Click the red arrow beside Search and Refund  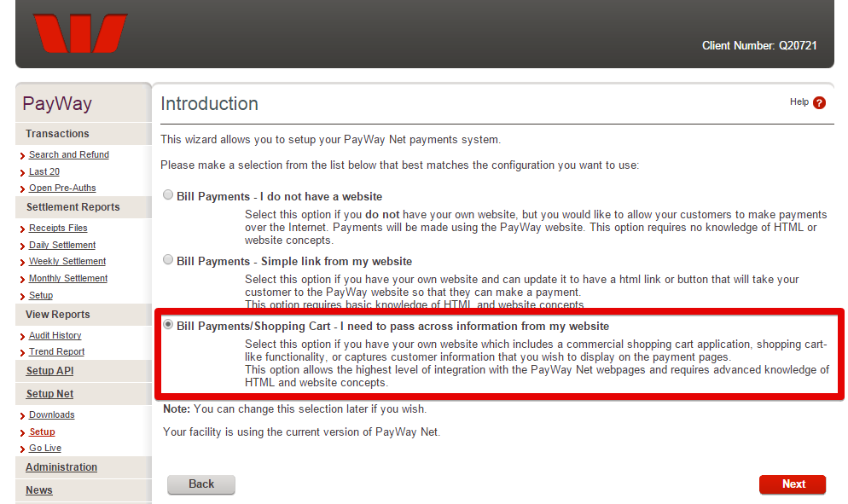tap(22, 156)
